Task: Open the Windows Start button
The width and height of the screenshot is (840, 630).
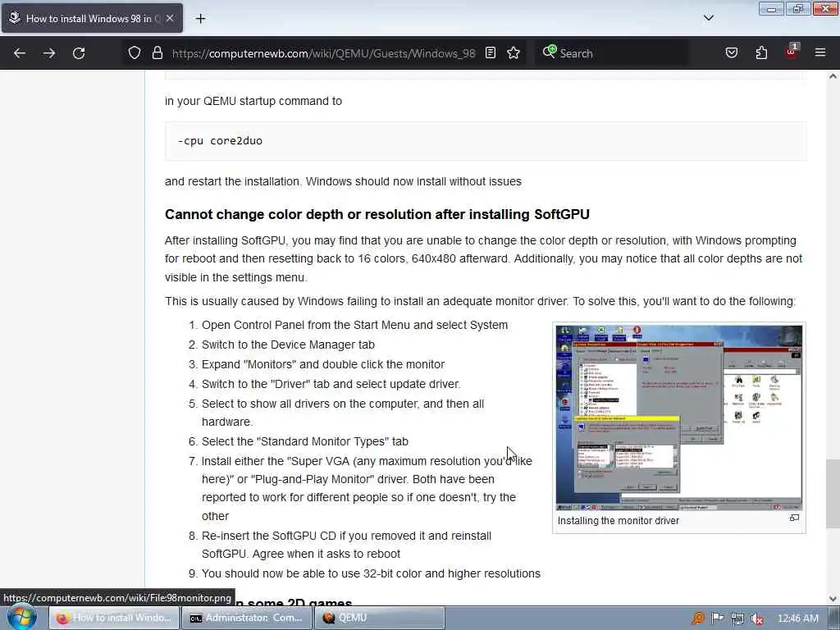Action: pyautogui.click(x=21, y=618)
